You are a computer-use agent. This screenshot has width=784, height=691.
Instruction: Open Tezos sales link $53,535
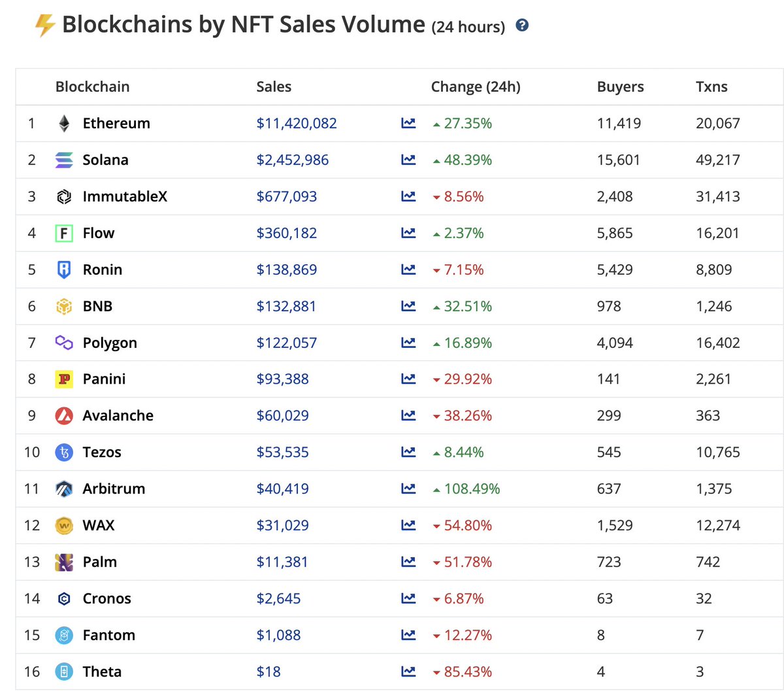pos(283,452)
